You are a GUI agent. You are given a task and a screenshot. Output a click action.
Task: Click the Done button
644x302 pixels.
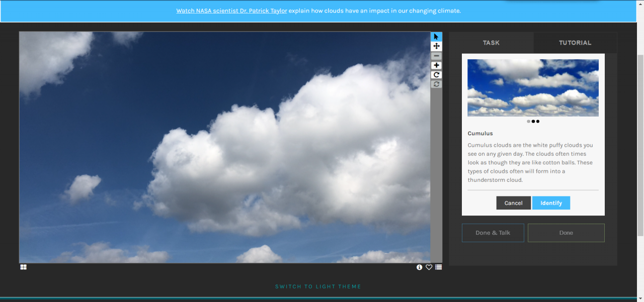point(566,233)
